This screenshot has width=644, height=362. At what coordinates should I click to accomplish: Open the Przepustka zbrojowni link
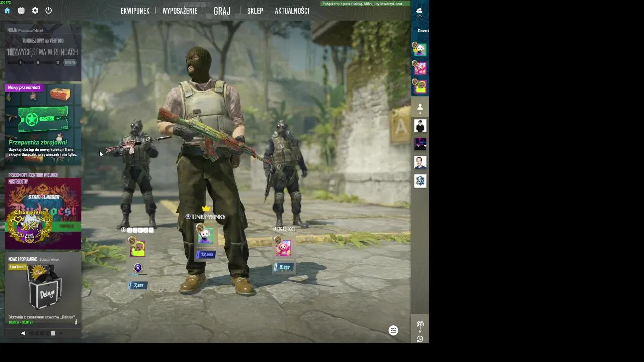click(38, 142)
